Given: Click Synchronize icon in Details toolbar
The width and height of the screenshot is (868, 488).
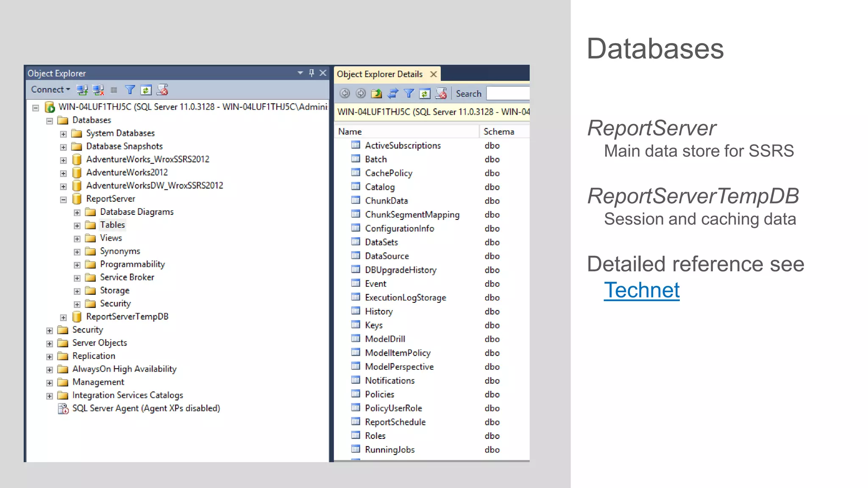Looking at the screenshot, I should click(x=393, y=93).
